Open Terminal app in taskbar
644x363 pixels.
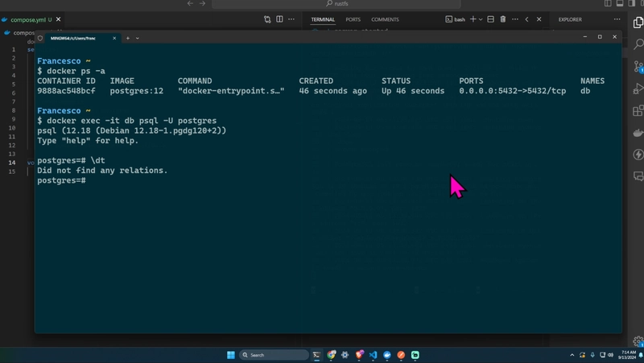click(x=316, y=355)
